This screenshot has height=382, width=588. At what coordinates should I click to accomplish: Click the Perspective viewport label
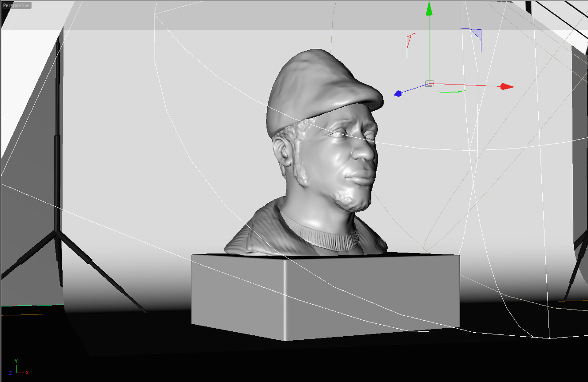pos(17,6)
